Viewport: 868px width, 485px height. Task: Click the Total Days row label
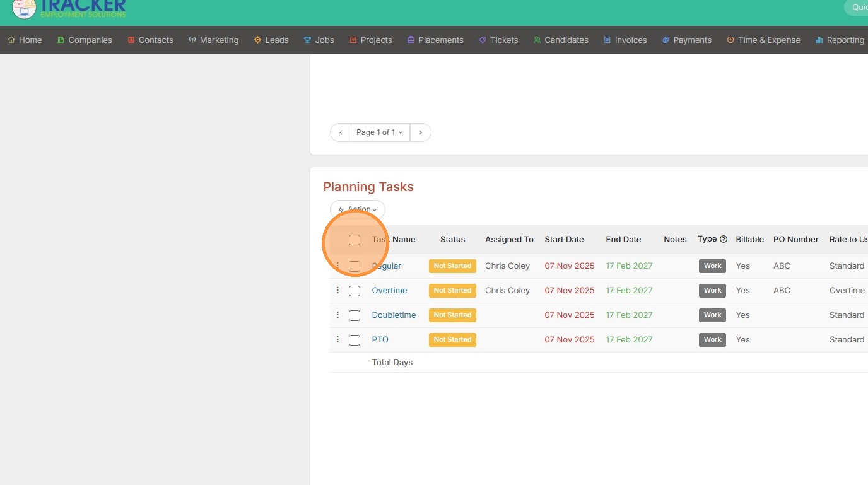pos(392,362)
